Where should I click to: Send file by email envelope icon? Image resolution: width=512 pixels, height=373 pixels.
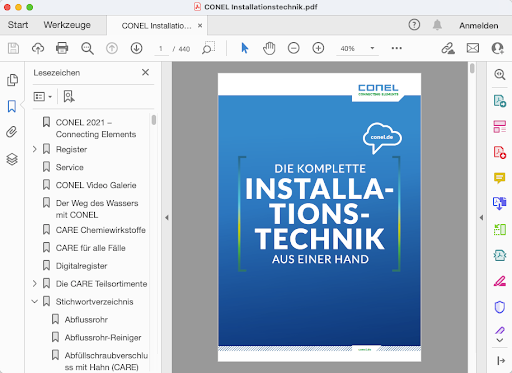coord(473,48)
